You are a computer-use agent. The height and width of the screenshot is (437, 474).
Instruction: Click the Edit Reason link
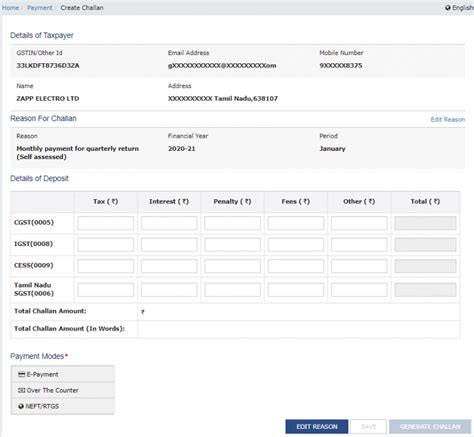click(x=448, y=119)
